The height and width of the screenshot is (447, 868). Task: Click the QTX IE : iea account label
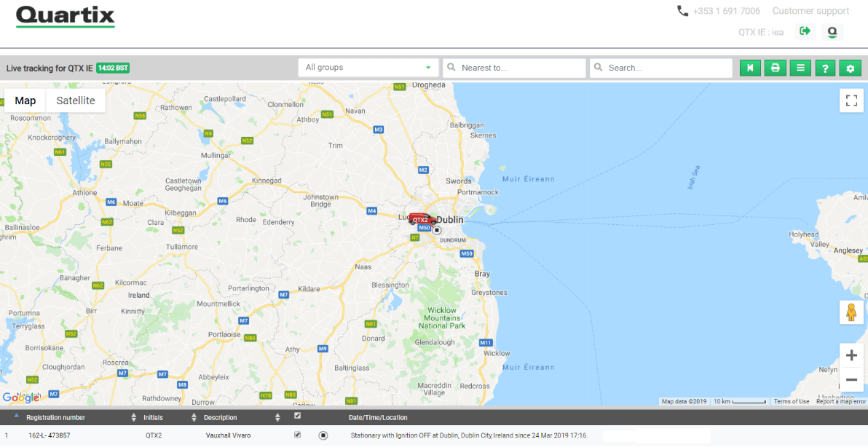[761, 32]
